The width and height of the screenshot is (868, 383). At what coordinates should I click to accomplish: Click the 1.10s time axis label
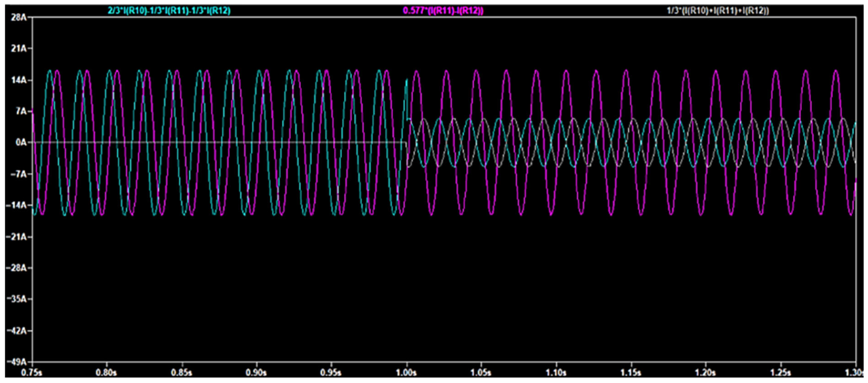(x=556, y=373)
